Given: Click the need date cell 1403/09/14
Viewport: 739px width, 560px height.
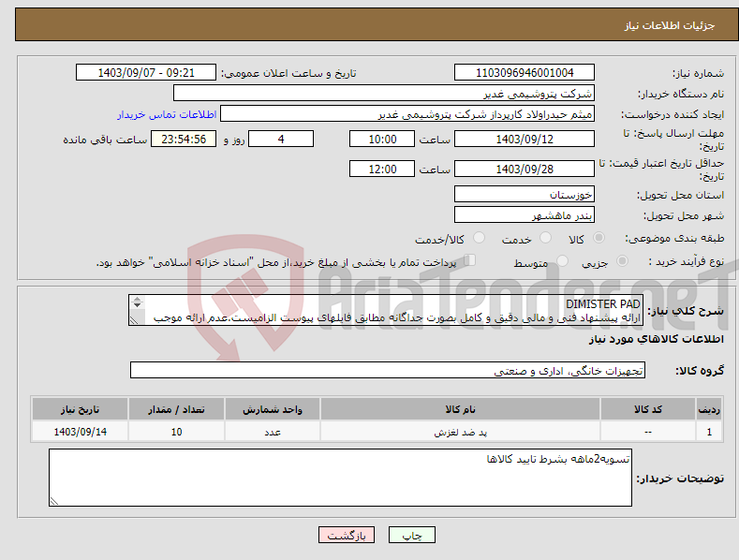Looking at the screenshot, I should point(81,432).
